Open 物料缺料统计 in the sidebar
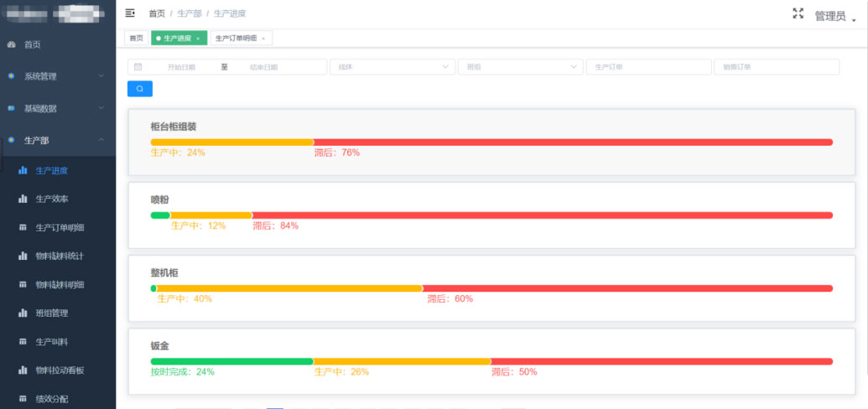Viewport: 868px width, 409px height. (x=59, y=256)
